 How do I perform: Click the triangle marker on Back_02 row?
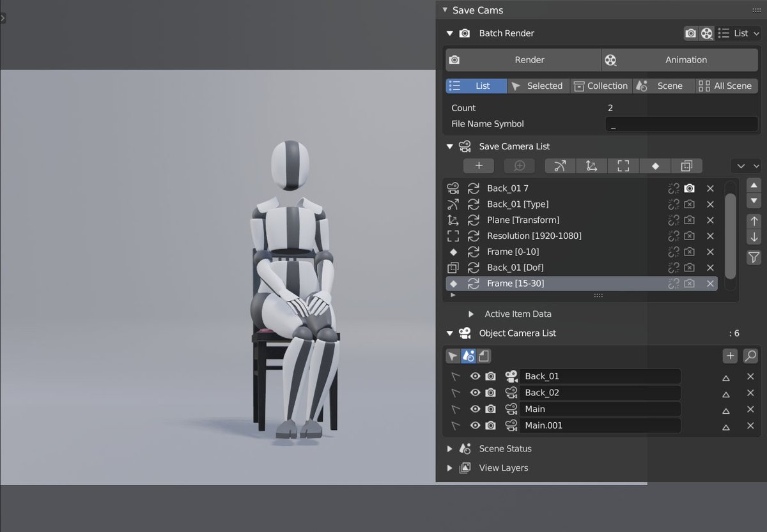click(726, 393)
